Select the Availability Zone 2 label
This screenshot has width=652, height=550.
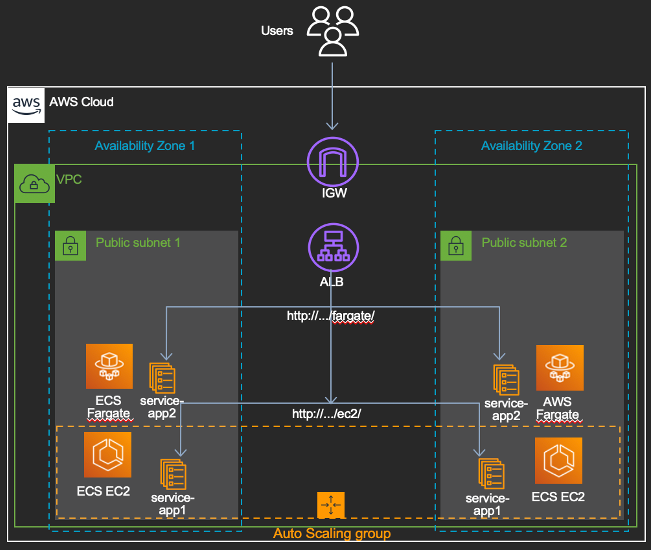[x=531, y=146]
